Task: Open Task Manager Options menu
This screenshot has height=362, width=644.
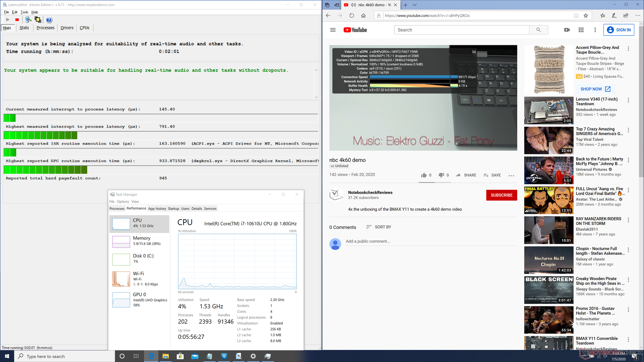Action: coord(123,201)
